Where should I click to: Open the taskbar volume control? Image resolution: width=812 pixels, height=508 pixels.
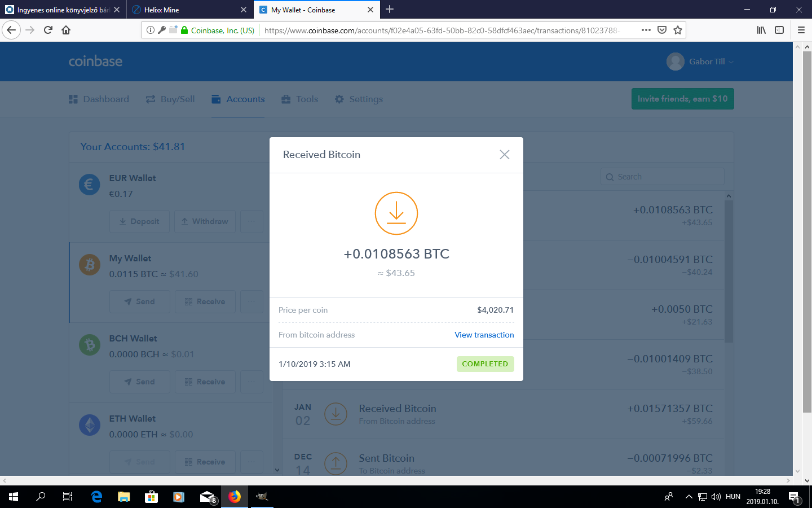(x=716, y=497)
